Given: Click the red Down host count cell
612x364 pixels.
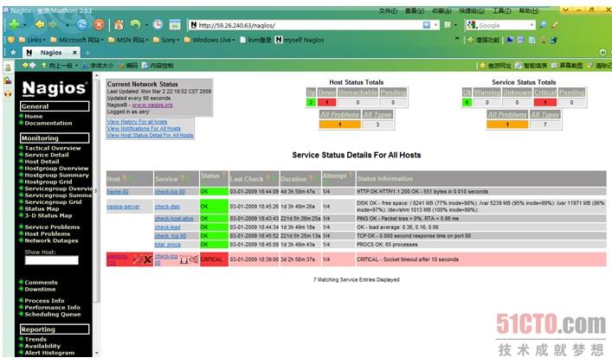Looking at the screenshot, I should pos(326,102).
